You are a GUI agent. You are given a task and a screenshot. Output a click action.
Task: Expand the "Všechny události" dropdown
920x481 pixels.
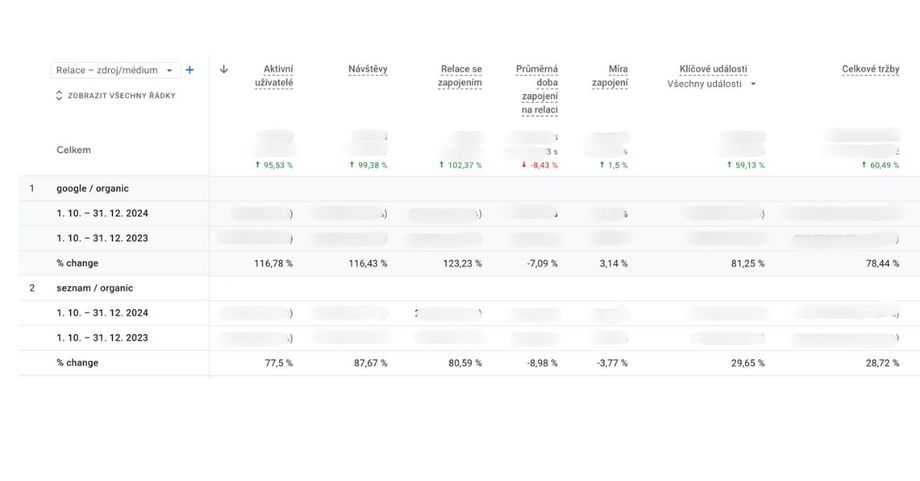(711, 84)
